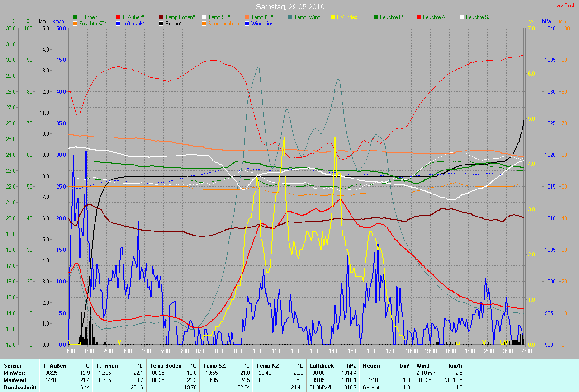This screenshot has width=579, height=392.
Task: Click the Sonnenschein legend label
Action: coord(223,23)
